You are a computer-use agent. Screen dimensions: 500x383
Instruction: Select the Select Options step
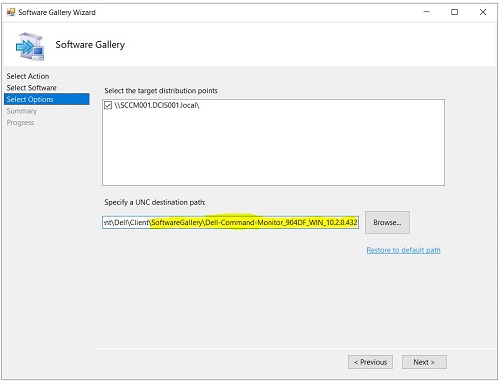tap(47, 99)
